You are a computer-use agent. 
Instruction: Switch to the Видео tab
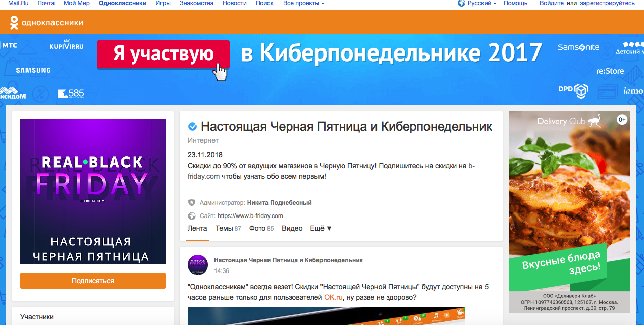[292, 228]
